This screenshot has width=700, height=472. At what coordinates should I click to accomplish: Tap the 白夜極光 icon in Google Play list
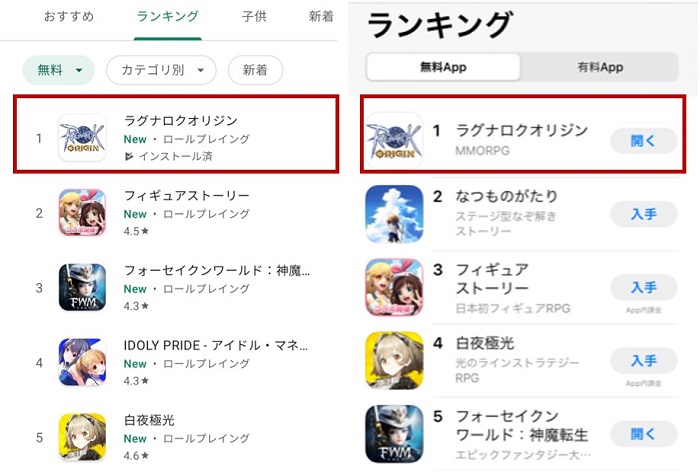coord(83,437)
